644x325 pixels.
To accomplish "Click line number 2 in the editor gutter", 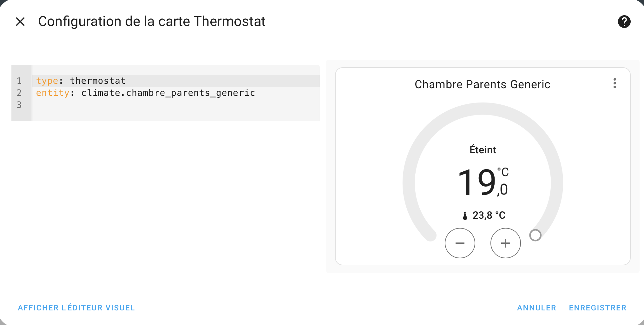I will point(19,93).
